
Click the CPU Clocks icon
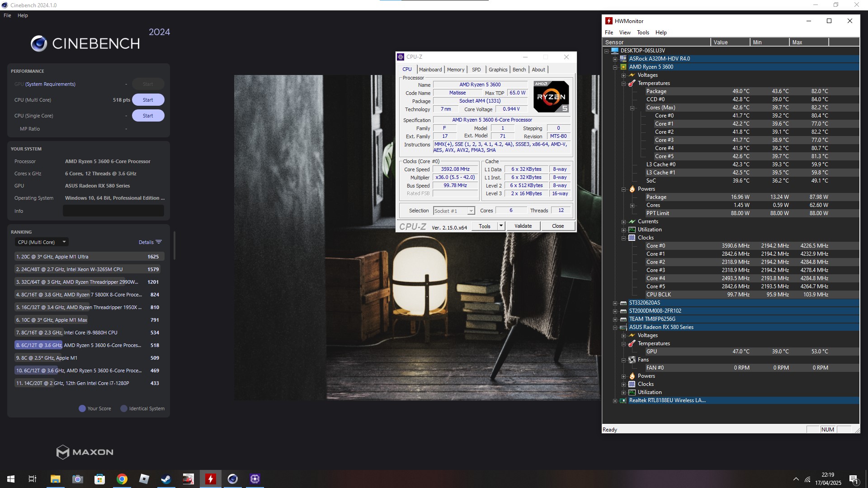click(632, 238)
